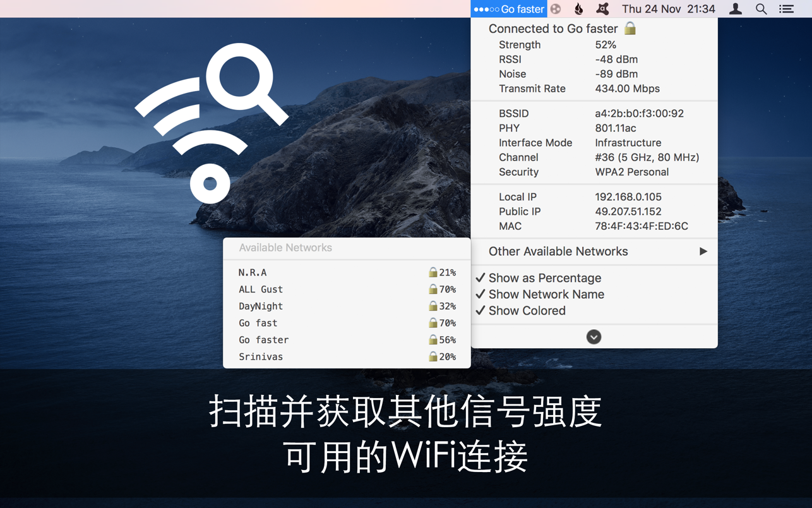The image size is (812, 508).
Task: Open the Go faster WiFi signal menu bar item
Action: tap(509, 9)
